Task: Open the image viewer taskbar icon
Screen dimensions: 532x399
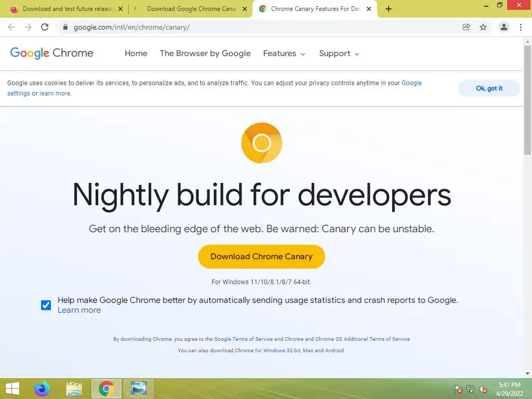Action: click(138, 389)
